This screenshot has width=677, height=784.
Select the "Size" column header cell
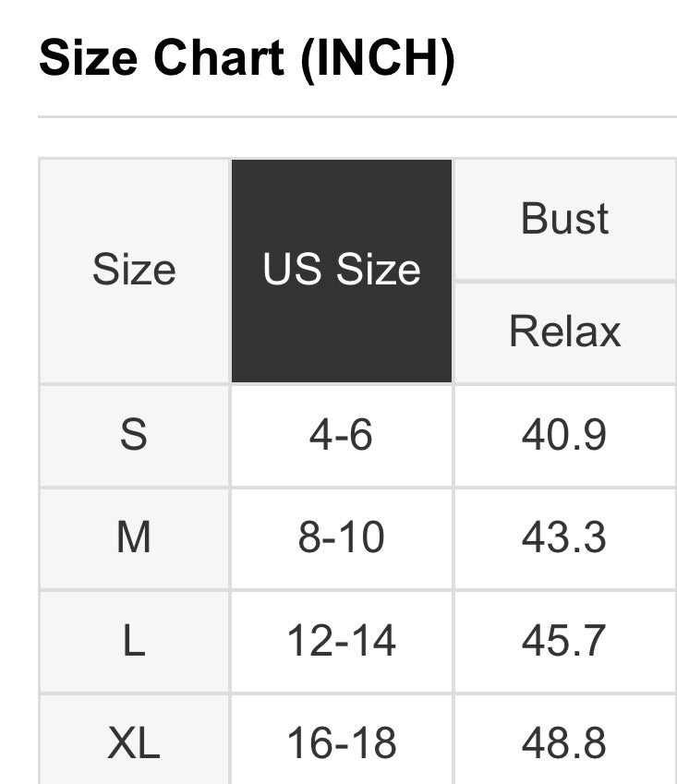[134, 271]
